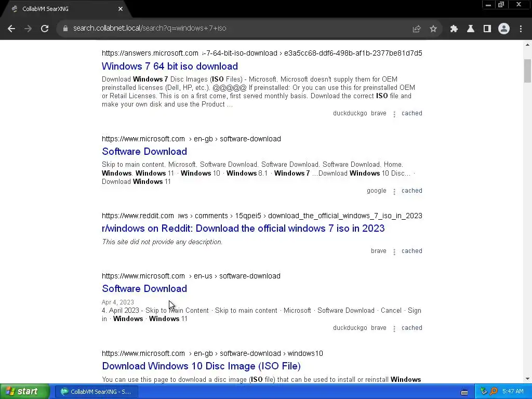Click 'This site did not provide any description.'
The width and height of the screenshot is (532, 399).
[x=162, y=242]
